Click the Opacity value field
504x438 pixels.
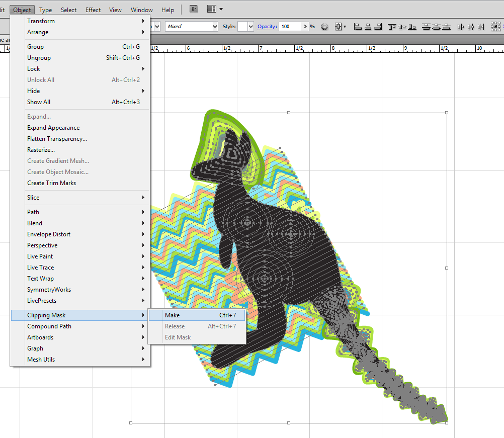click(290, 27)
